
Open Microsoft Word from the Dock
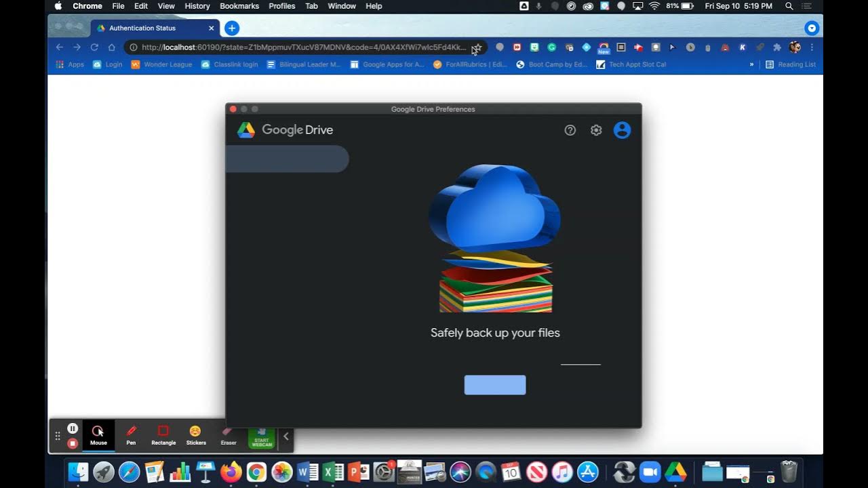click(307, 472)
